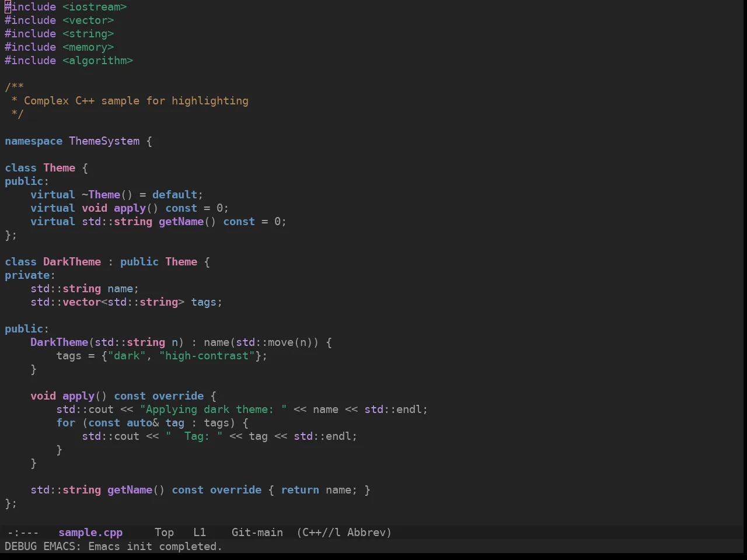This screenshot has width=747, height=560.
Task: Click 'apply' in the 'virtual void apply()' line
Action: coord(130,208)
